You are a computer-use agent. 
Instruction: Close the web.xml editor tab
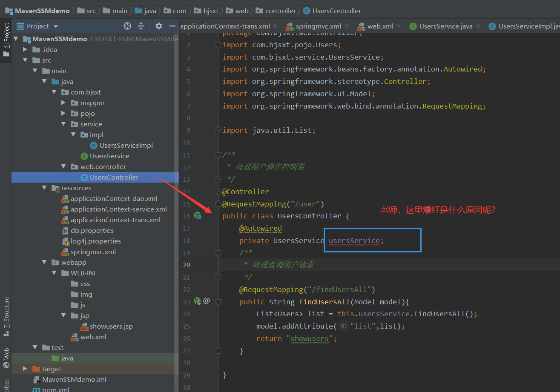[399, 26]
